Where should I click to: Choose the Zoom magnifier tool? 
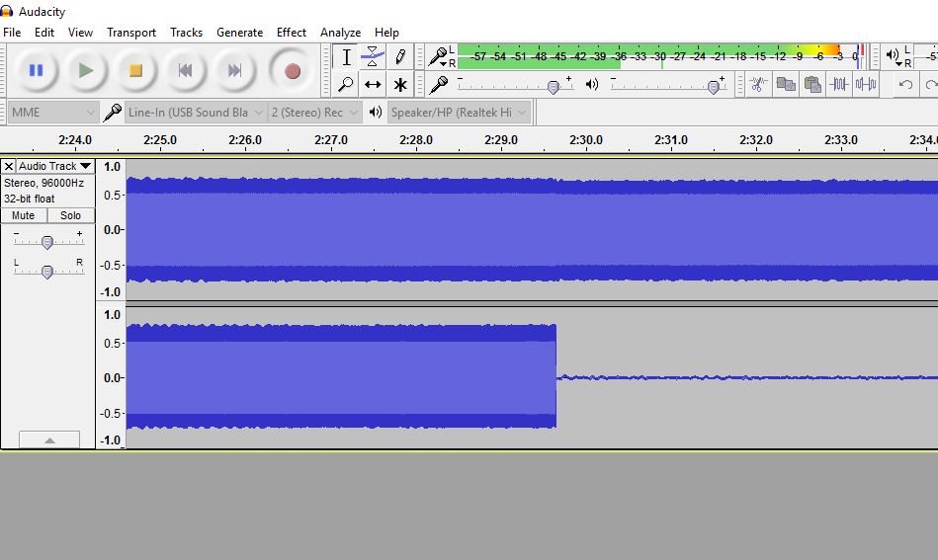[346, 85]
